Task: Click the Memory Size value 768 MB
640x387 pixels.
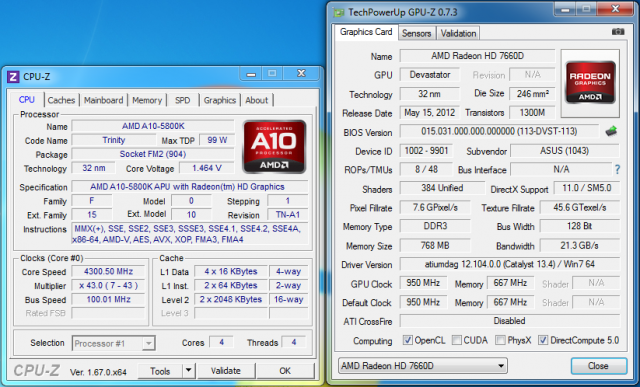Action: [435, 245]
